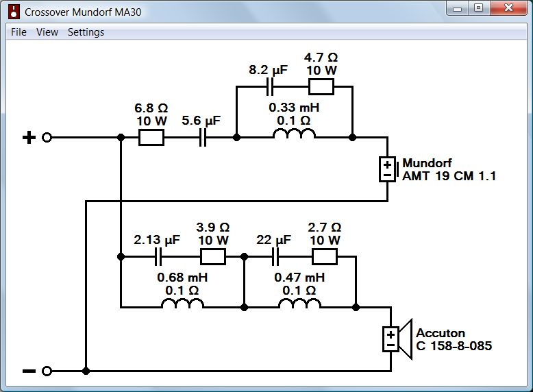Click the 3.9 Ω 10 W label
Image resolution: width=533 pixels, height=392 pixels.
(213, 234)
